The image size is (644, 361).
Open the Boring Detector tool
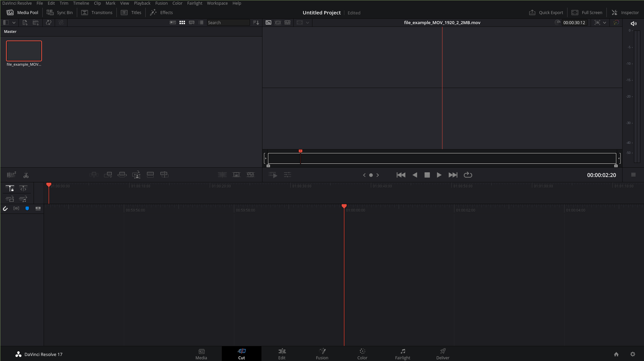[x=11, y=175]
